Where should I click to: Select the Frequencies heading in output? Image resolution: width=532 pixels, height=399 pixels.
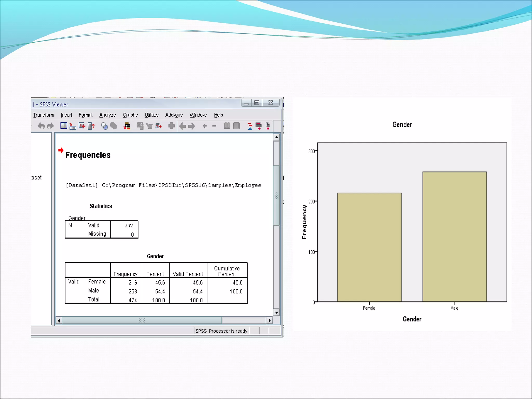(88, 155)
